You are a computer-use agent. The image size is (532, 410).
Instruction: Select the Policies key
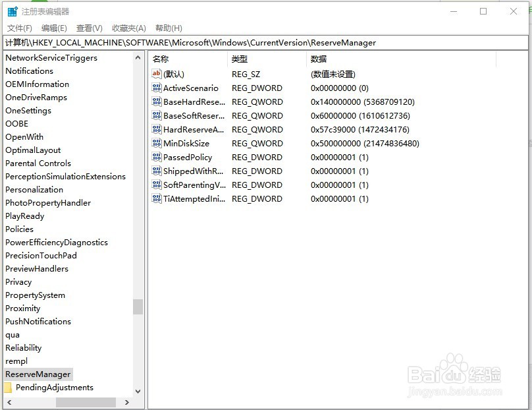coord(19,229)
